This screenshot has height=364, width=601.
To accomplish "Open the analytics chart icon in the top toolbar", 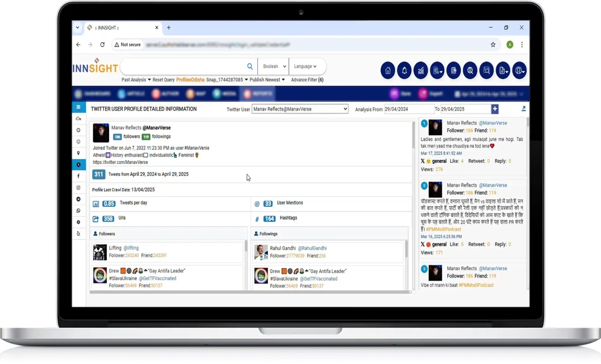I will tap(421, 71).
